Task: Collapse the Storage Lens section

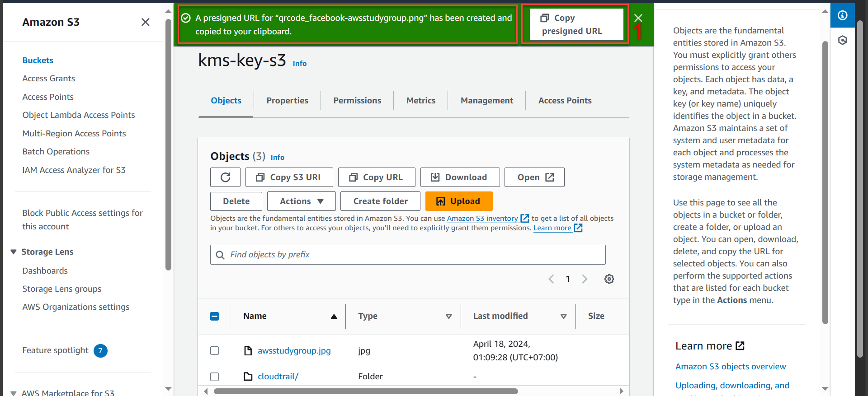Action: (14, 252)
